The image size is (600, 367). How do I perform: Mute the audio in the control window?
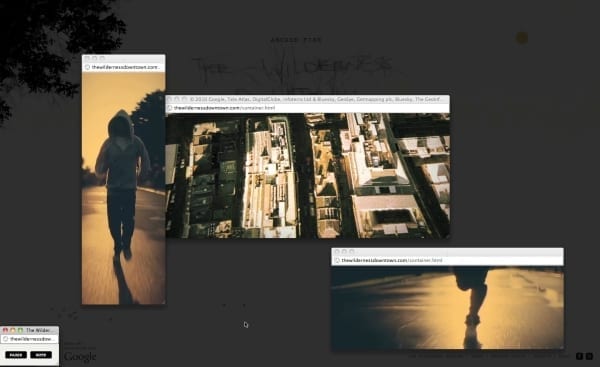(x=41, y=355)
